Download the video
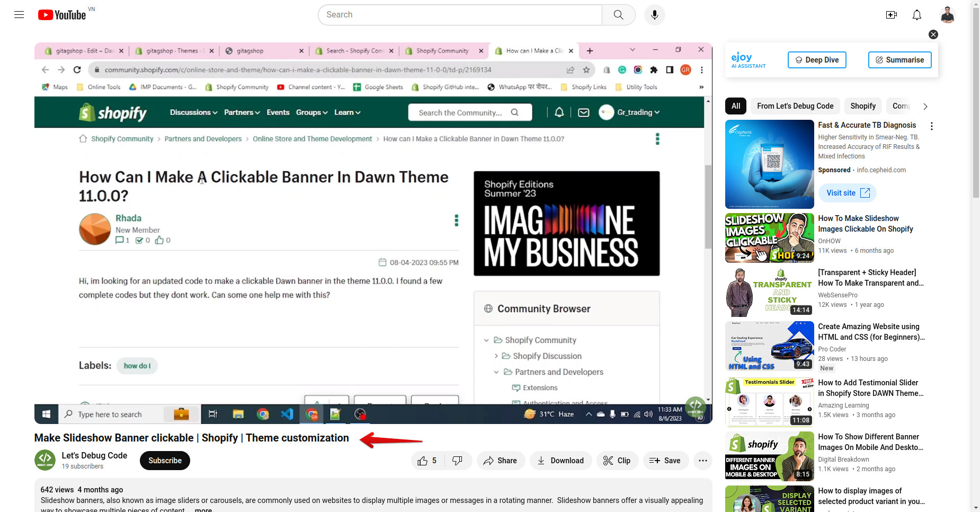Viewport: 980px width, 512px height. [x=560, y=461]
